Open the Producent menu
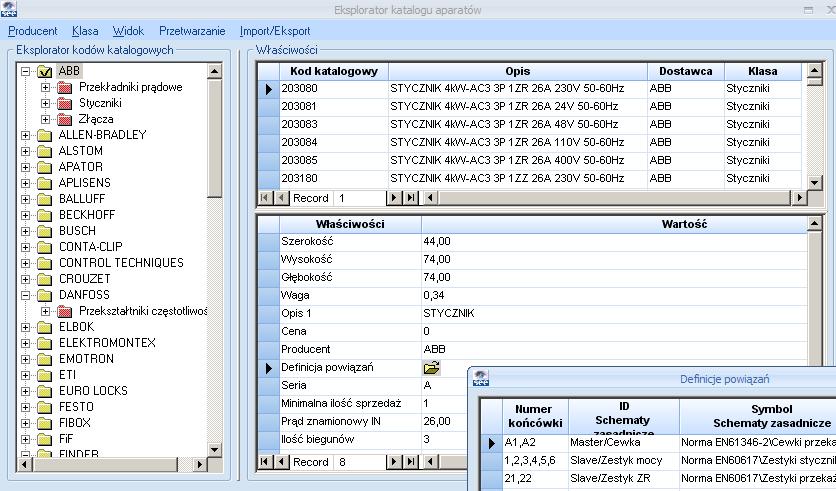 point(33,31)
